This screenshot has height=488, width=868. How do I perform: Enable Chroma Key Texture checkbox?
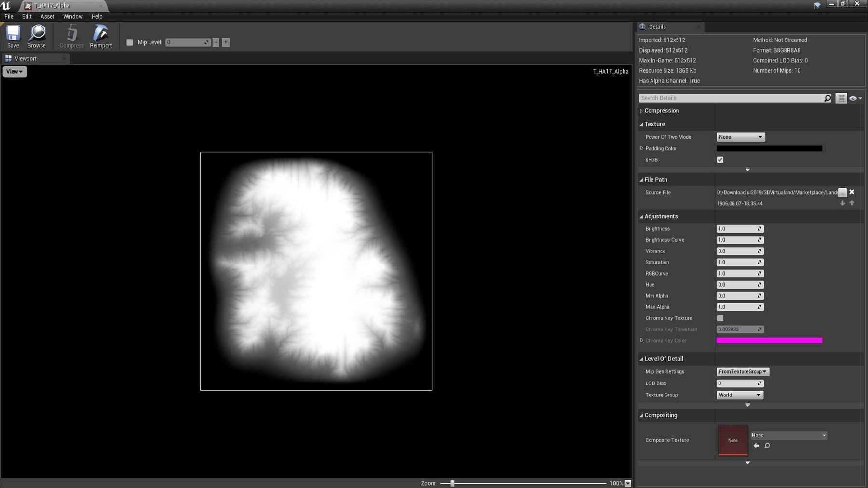click(720, 318)
